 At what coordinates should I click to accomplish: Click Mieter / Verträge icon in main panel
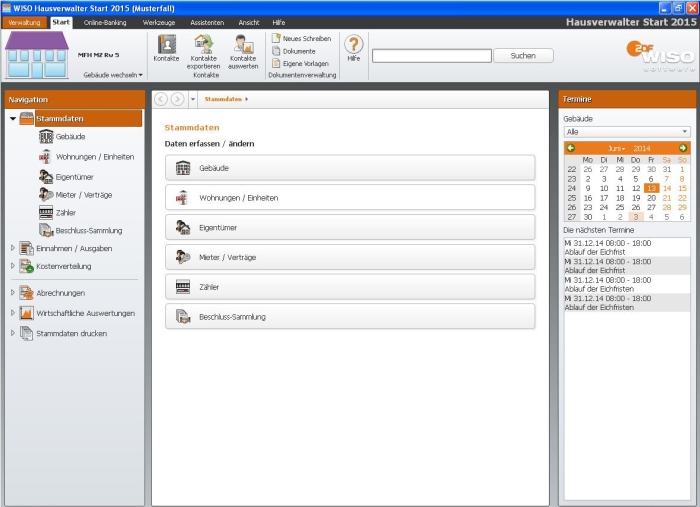point(183,257)
